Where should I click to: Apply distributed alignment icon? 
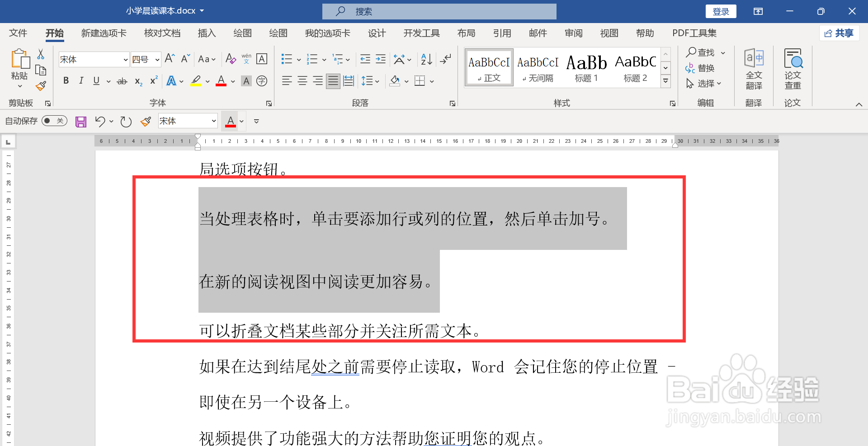pos(349,81)
